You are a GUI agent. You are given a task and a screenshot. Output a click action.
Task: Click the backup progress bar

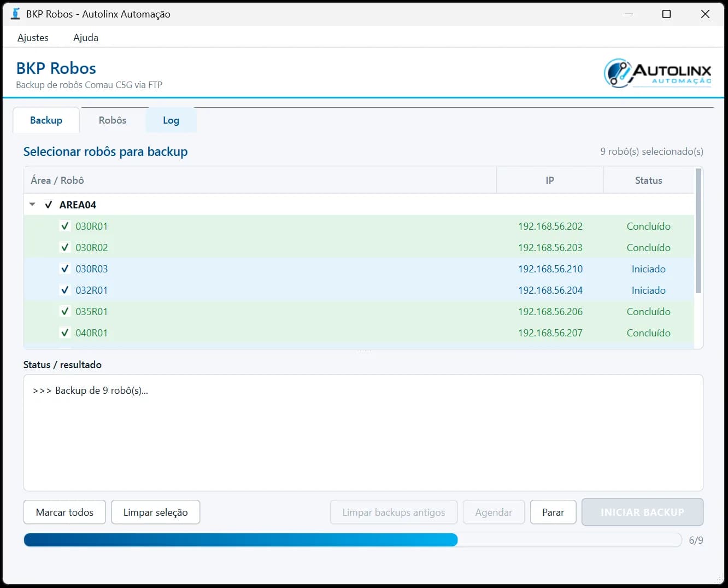[353, 540]
